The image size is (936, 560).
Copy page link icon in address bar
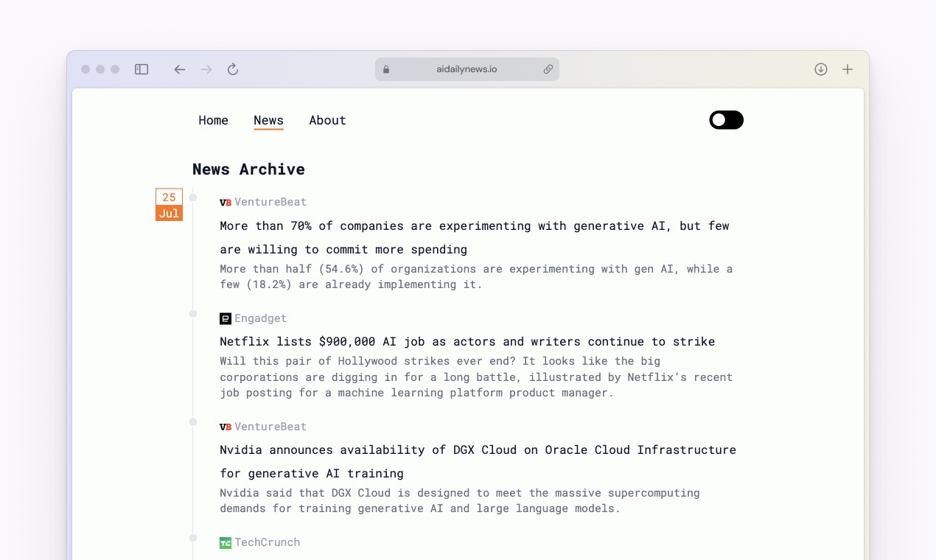[548, 69]
